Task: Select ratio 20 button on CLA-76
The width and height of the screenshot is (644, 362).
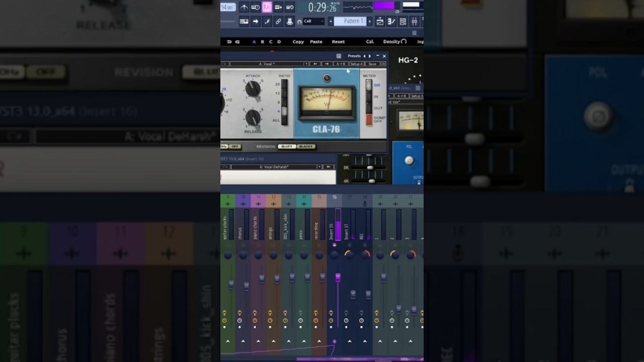Action: tap(284, 84)
